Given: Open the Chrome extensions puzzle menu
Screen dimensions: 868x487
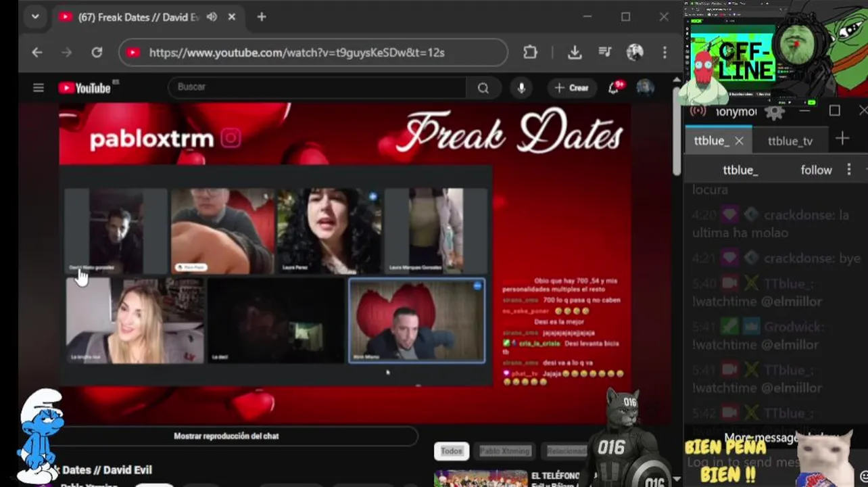Looking at the screenshot, I should click(x=530, y=52).
